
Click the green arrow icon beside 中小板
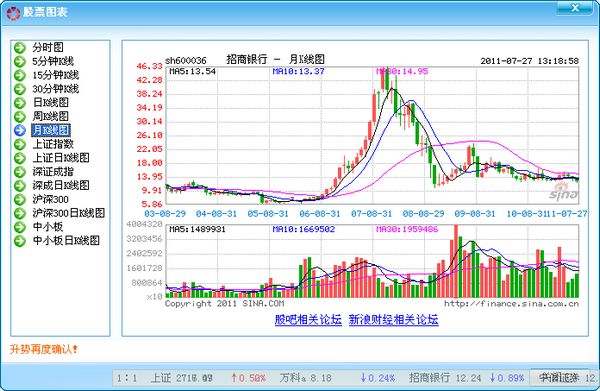pos(20,226)
